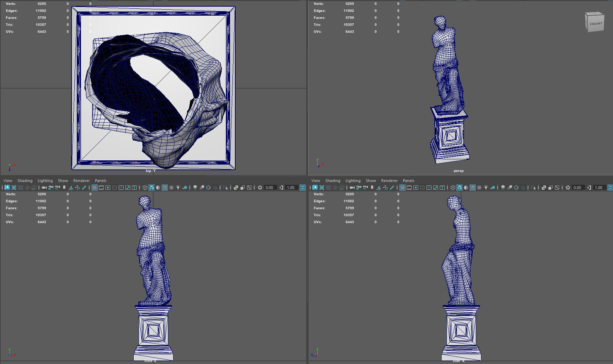Screen dimensions: 613x364
Task: Click the persp camera label
Action: click(458, 171)
